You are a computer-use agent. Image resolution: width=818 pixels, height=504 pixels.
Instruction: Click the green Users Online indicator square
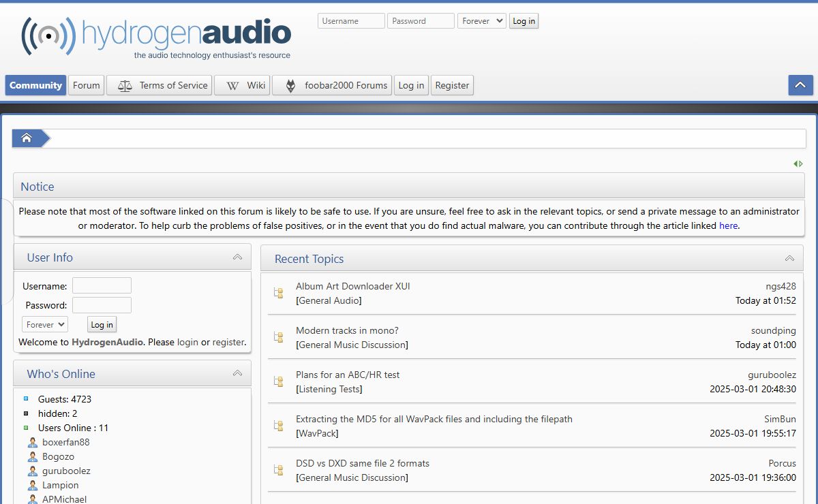pos(26,428)
